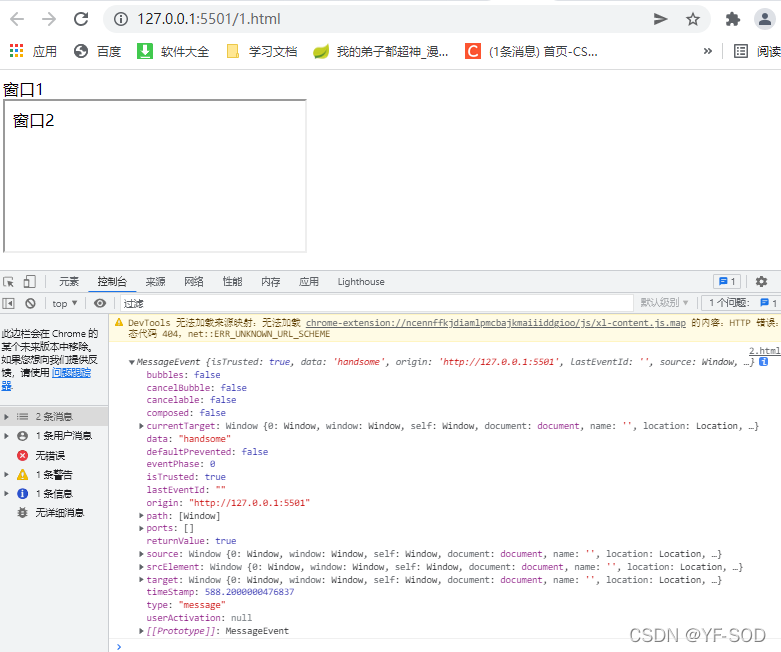View site information icon in address bar

[120, 19]
